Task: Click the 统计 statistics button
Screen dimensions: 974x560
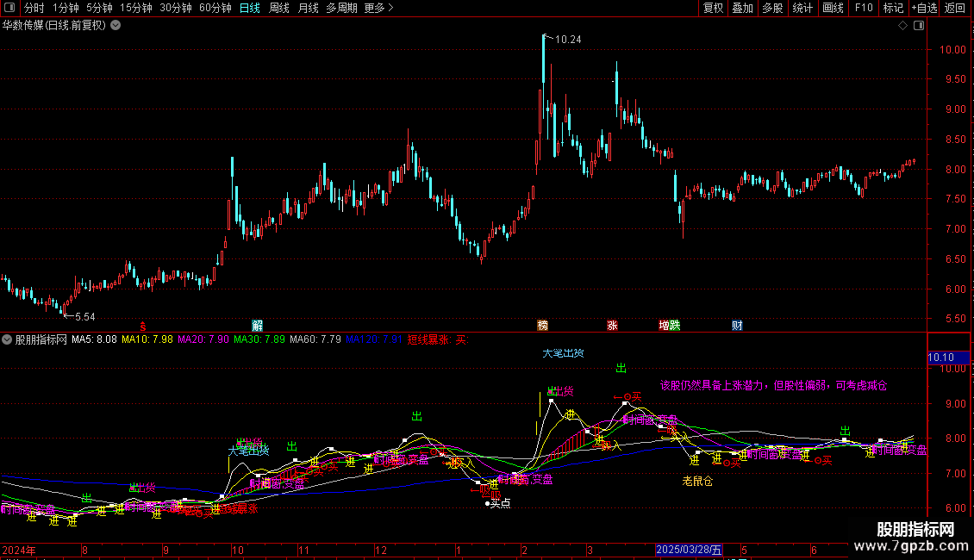Action: coord(802,8)
